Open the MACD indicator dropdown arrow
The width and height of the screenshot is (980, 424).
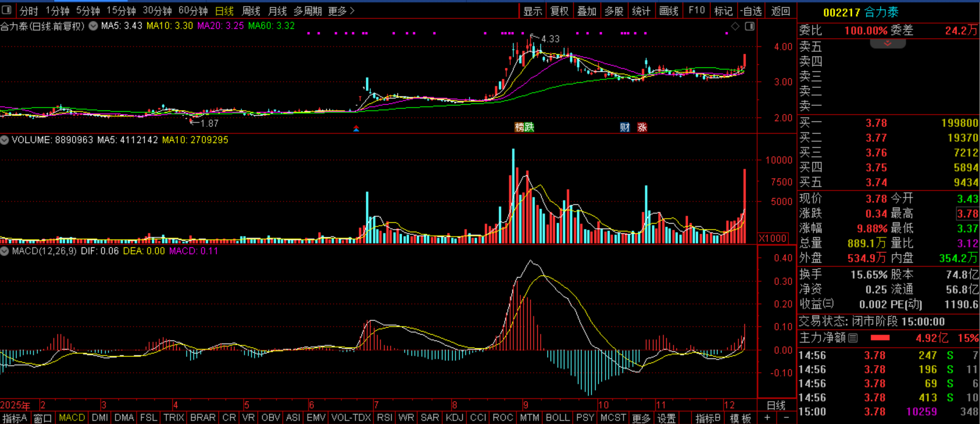click(5, 251)
